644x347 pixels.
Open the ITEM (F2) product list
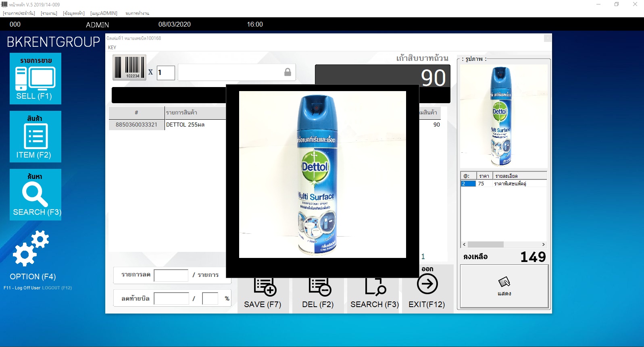point(35,137)
